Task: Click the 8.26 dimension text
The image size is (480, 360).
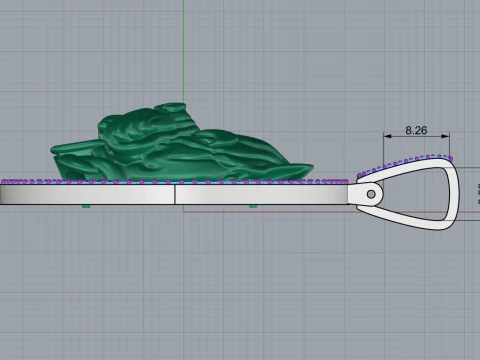Action: 416,130
